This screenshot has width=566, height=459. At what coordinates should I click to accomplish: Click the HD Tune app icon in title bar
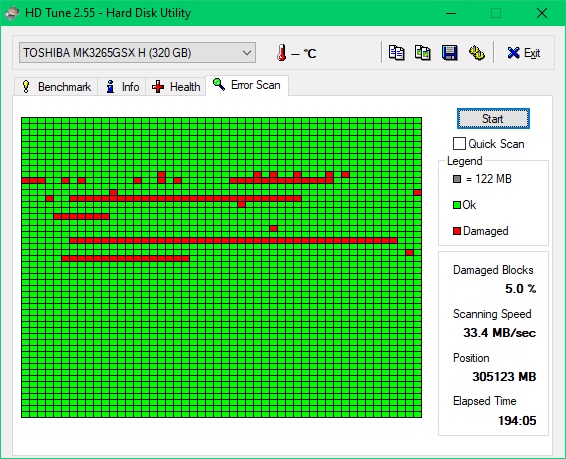click(12, 13)
